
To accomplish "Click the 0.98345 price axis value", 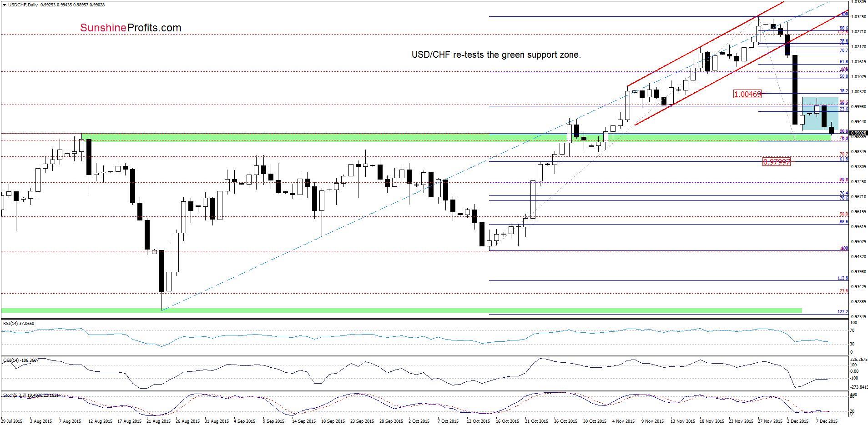I will 859,152.
